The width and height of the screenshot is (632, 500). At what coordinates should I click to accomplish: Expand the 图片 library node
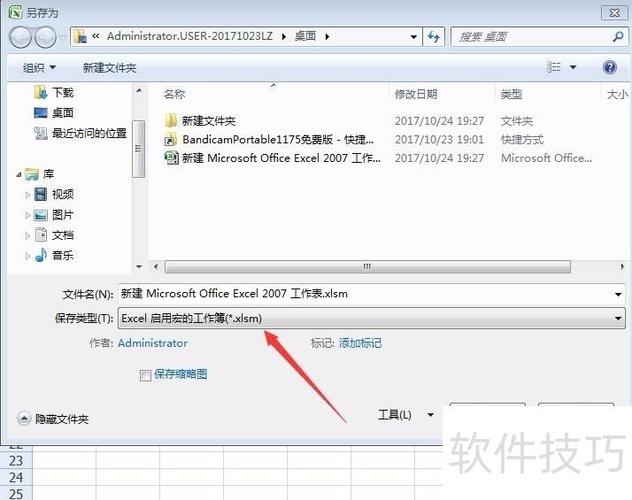tap(27, 215)
